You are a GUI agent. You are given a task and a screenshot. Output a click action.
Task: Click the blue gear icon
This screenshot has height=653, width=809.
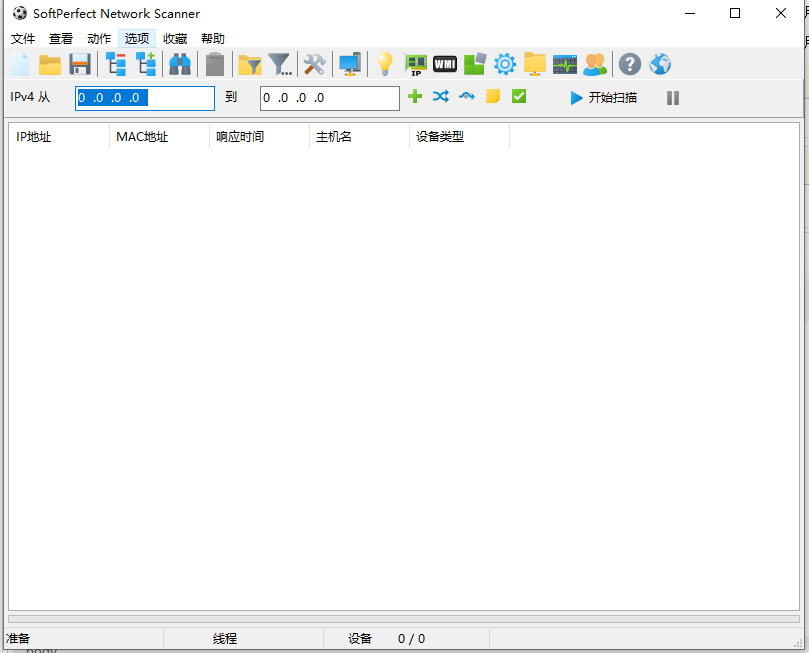tap(505, 64)
